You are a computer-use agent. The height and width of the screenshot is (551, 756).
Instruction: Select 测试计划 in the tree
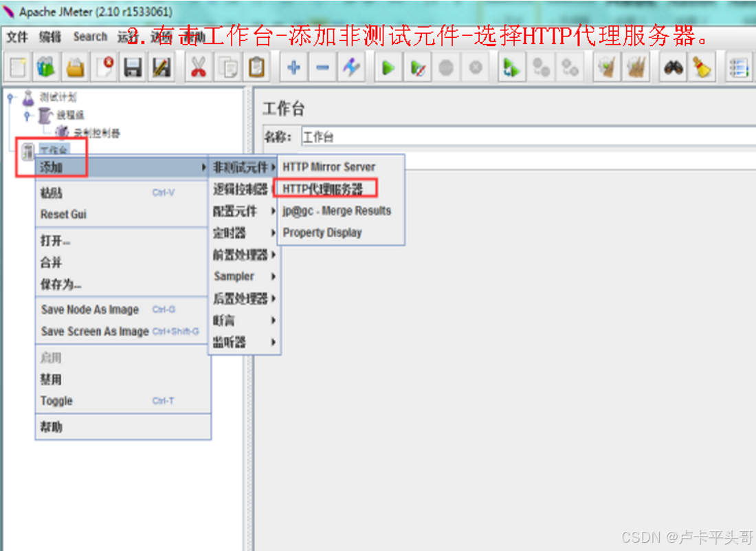coord(58,98)
